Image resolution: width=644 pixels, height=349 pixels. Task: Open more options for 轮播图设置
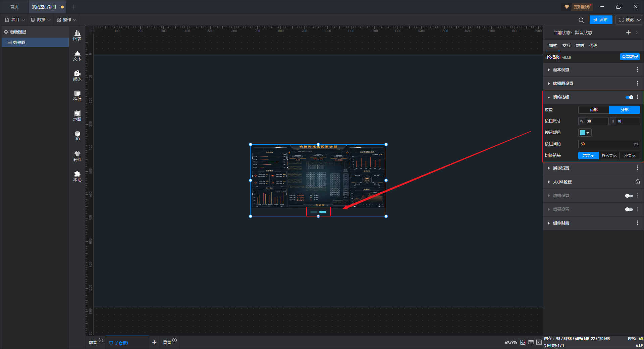click(x=637, y=83)
